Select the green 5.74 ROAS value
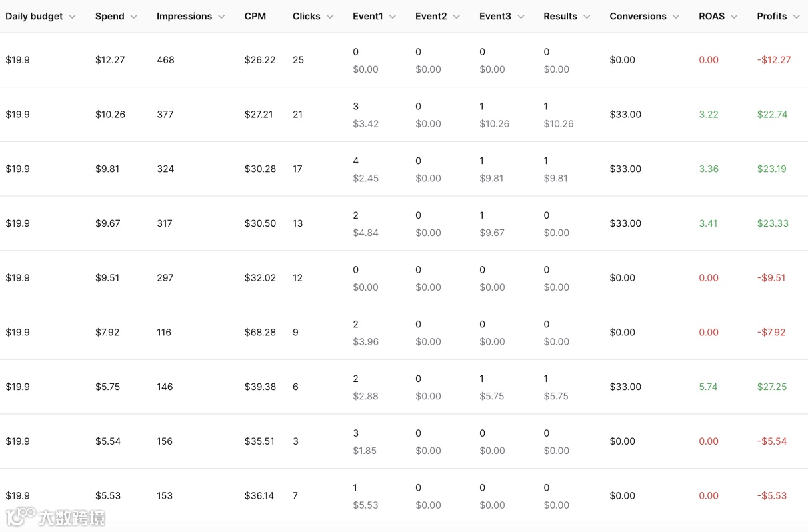 (x=708, y=387)
